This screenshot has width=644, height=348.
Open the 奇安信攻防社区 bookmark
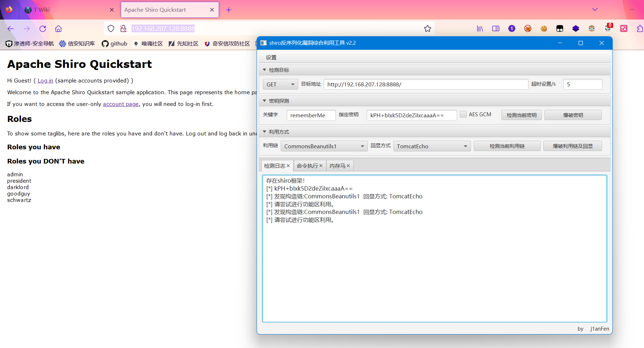tap(227, 44)
